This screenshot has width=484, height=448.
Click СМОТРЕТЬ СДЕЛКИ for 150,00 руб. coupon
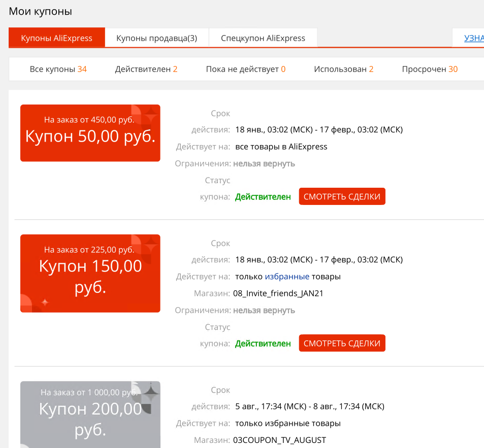342,343
